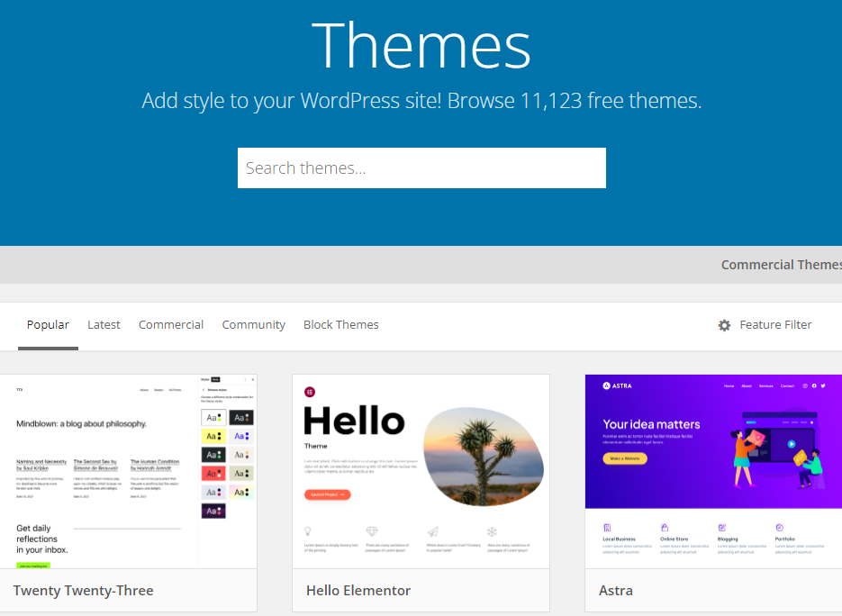Click the Elementor logo in Hello preview
This screenshot has width=842, height=616.
[310, 392]
